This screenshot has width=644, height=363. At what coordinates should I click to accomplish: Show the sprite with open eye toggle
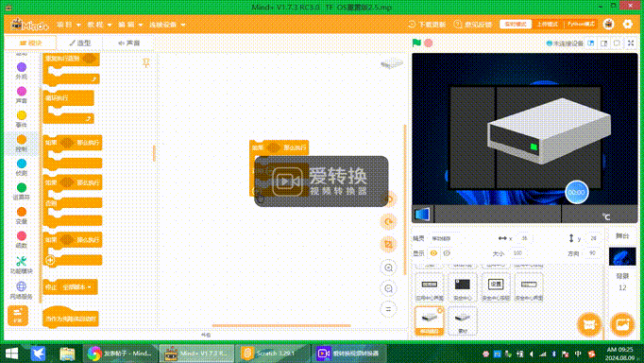433,253
